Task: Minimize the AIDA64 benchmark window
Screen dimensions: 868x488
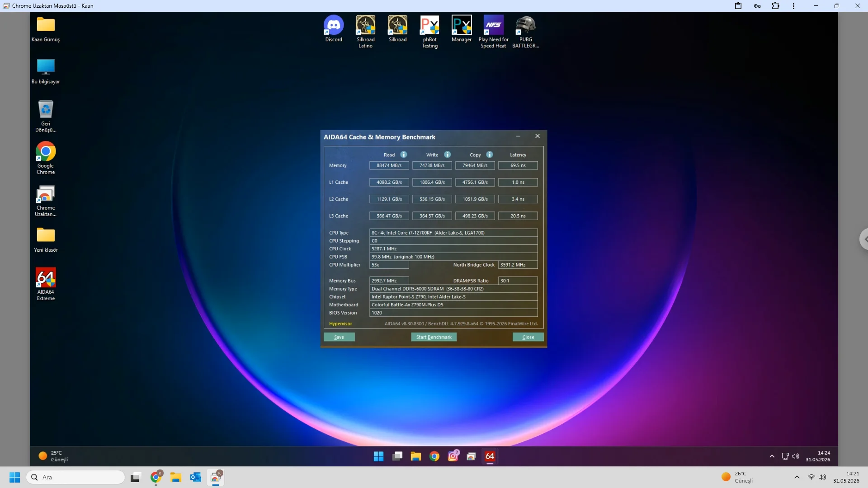Action: point(518,136)
